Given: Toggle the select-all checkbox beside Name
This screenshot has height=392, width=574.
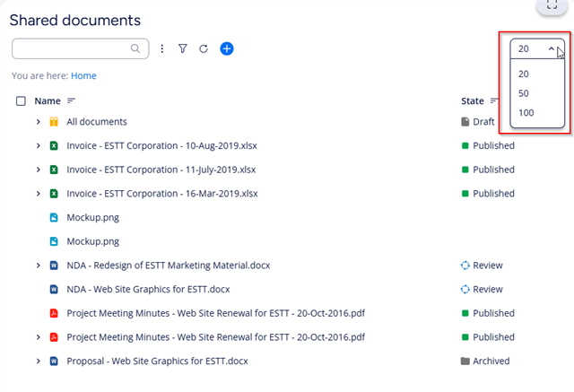Looking at the screenshot, I should (x=21, y=101).
